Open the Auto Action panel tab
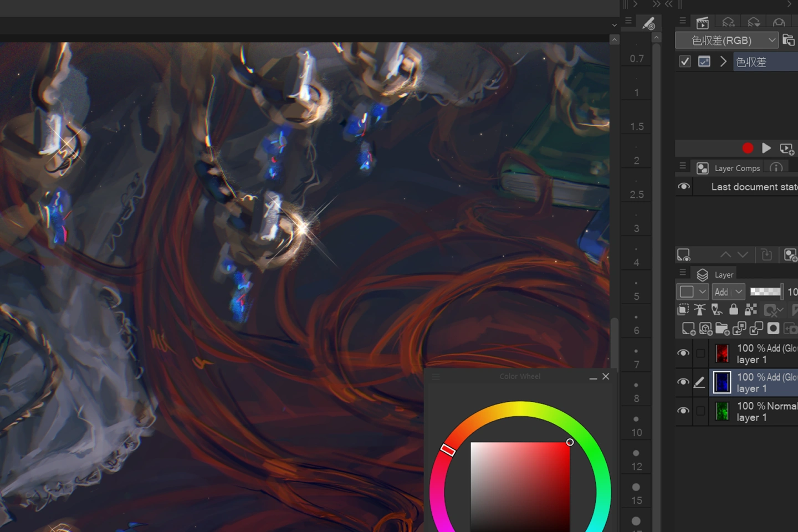 click(x=702, y=23)
